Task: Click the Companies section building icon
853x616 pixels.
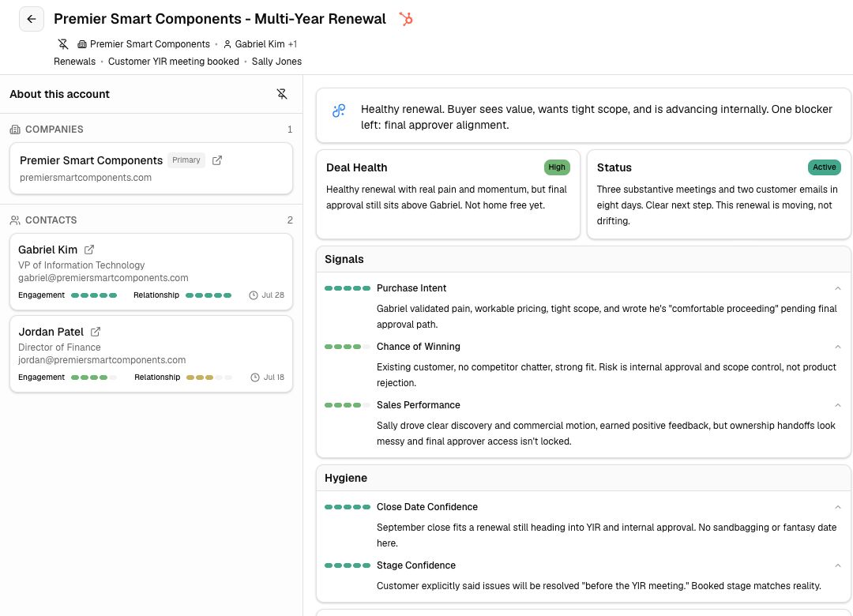Action: [15, 130]
